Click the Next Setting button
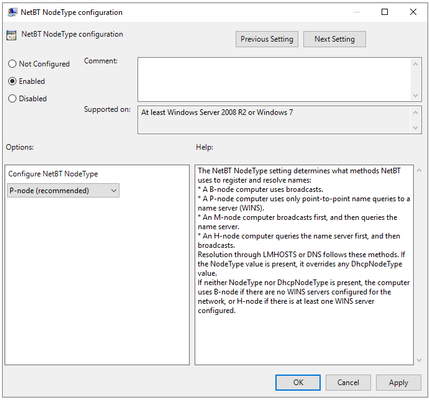 pos(334,39)
